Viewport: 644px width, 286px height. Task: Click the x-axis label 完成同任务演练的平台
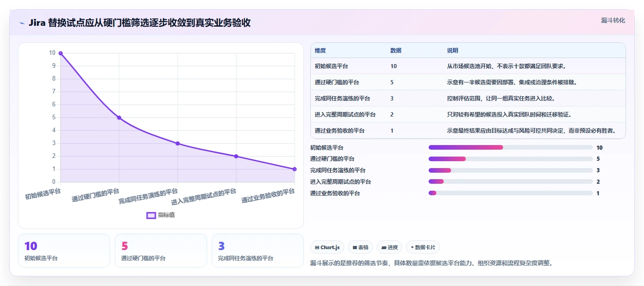coord(148,196)
